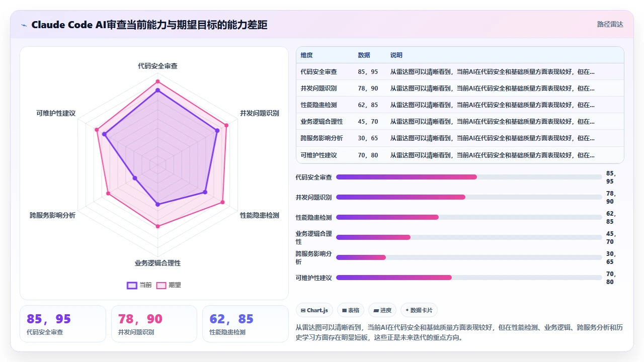This screenshot has width=644, height=362.
Task: Click the Chart.js tag
Action: point(314,310)
